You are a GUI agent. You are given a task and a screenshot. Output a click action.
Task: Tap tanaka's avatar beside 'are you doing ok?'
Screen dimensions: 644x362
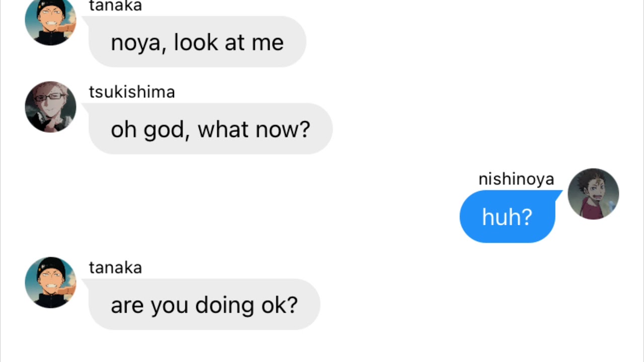pos(50,283)
